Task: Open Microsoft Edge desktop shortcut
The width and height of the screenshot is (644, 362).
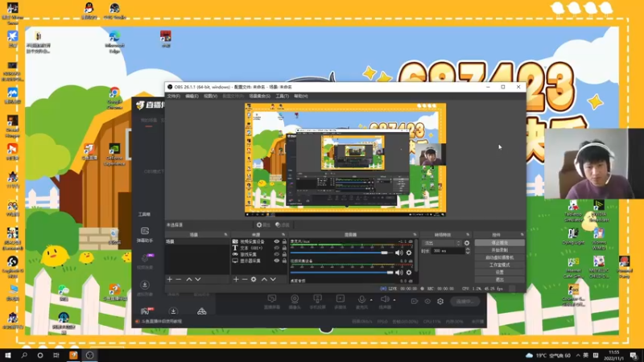Action: (x=114, y=42)
